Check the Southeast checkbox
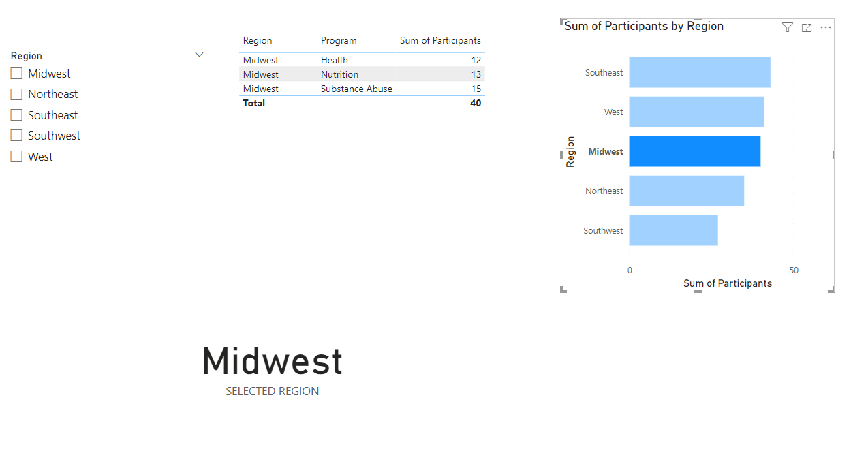The height and width of the screenshot is (449, 868). [16, 114]
